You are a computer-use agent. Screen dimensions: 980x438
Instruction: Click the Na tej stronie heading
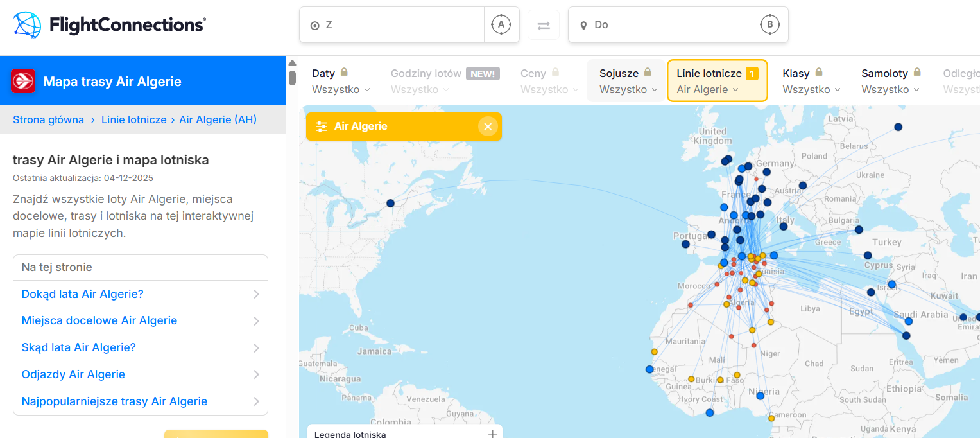pyautogui.click(x=56, y=267)
